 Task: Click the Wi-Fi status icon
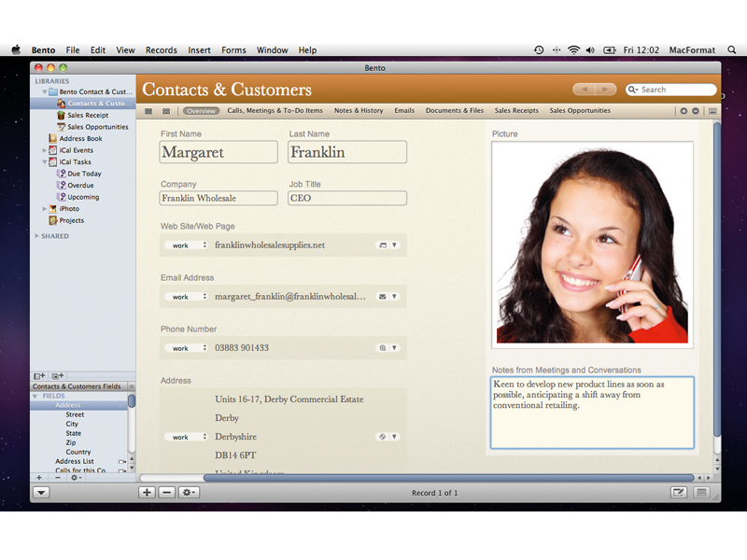pyautogui.click(x=574, y=50)
